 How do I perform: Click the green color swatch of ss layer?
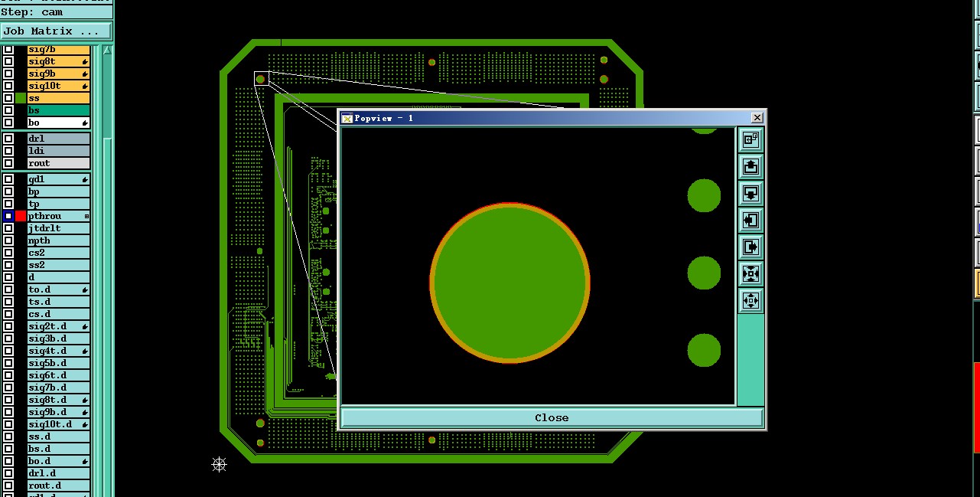click(x=21, y=98)
